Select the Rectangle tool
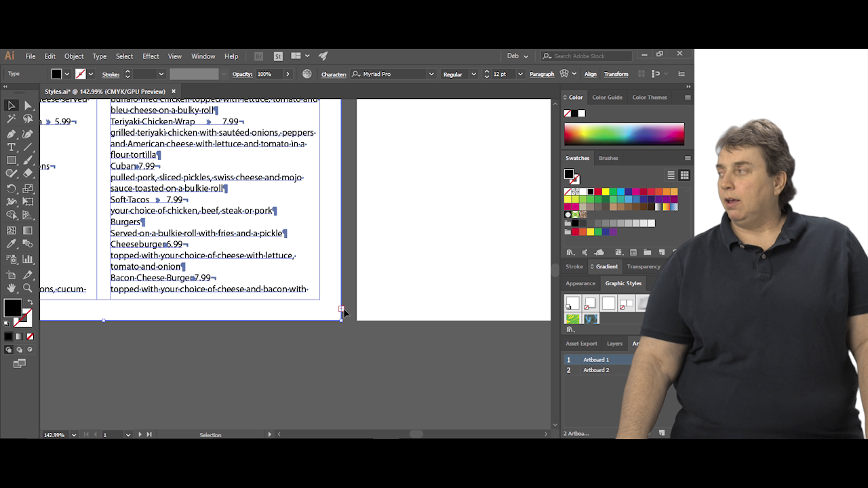The width and height of the screenshot is (868, 488). click(12, 161)
